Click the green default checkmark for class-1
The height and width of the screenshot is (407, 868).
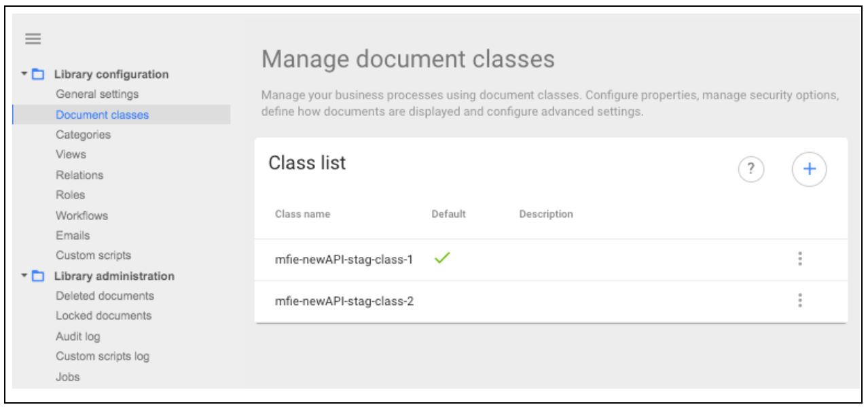pos(442,259)
